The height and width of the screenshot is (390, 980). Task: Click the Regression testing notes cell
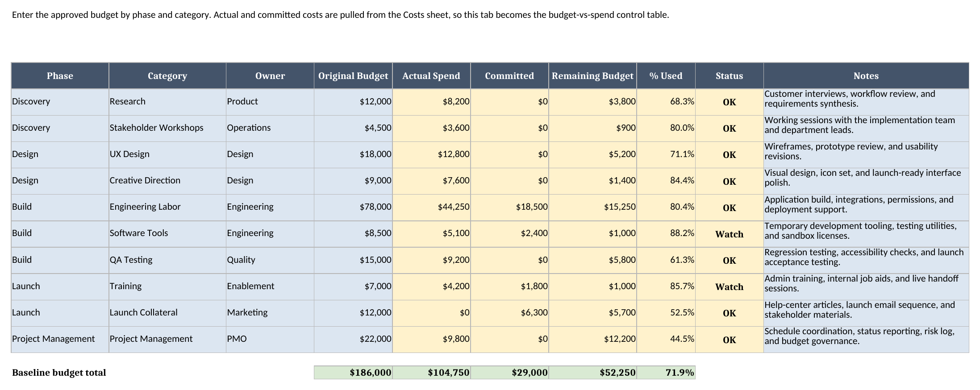866,260
